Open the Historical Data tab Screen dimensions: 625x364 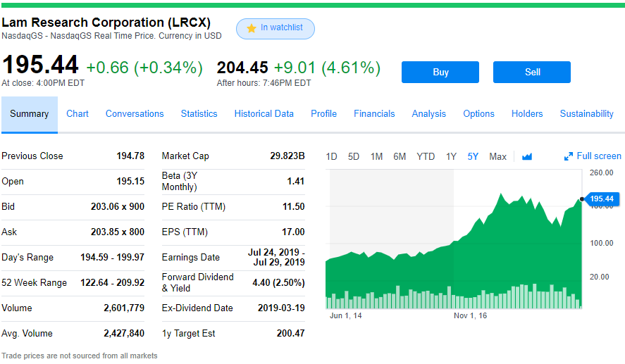[264, 113]
